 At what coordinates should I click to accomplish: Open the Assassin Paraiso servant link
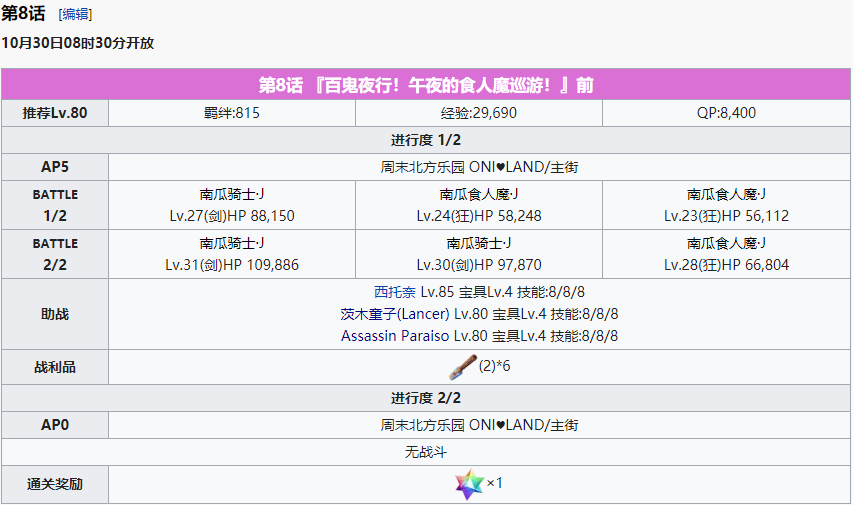click(394, 336)
